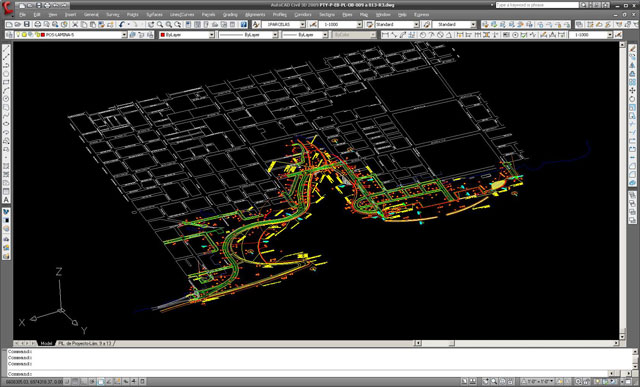Switch to PL. de Proyecto layout tab

pyautogui.click(x=85, y=344)
